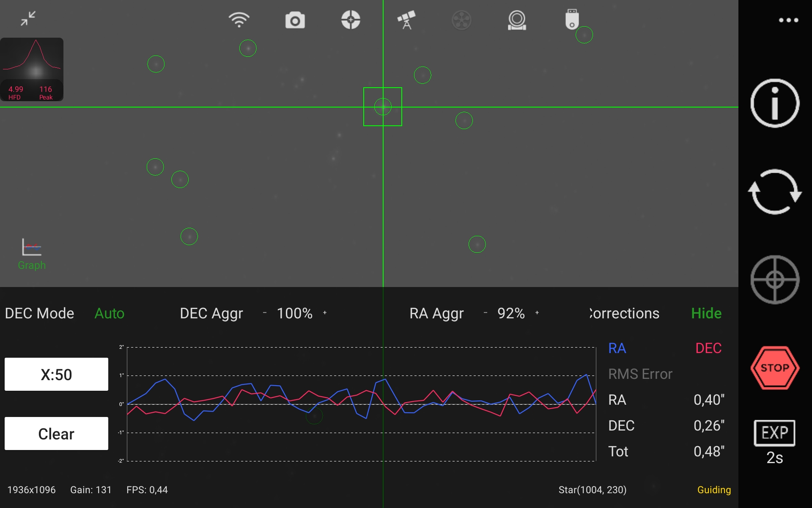Open the three-dot more options menu
Viewport: 812px width, 508px height.
click(789, 20)
